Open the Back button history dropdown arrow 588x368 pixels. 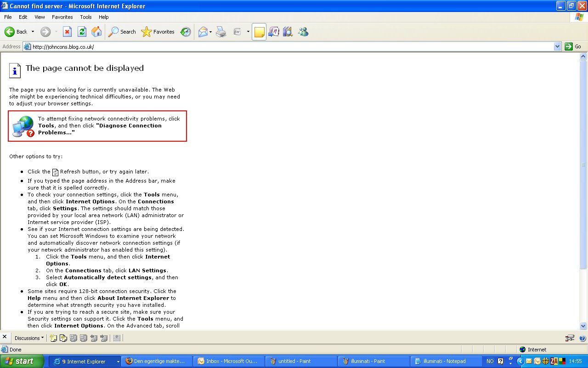[33, 32]
